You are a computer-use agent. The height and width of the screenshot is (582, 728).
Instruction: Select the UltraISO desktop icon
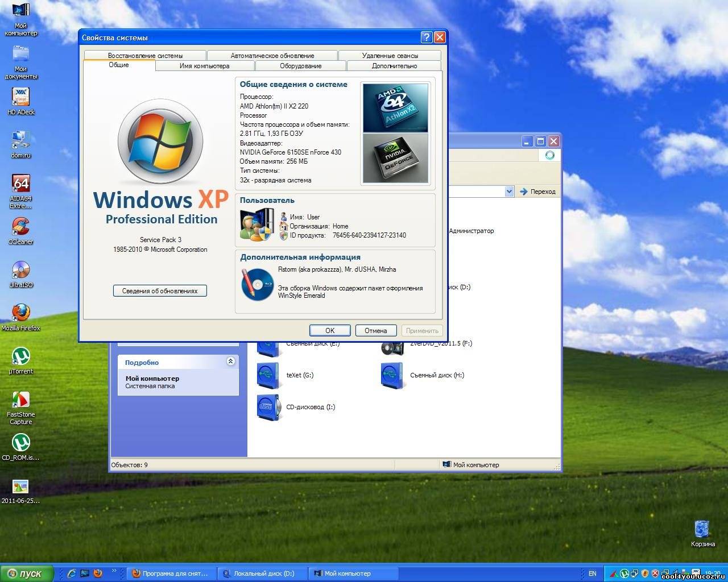coord(21,274)
